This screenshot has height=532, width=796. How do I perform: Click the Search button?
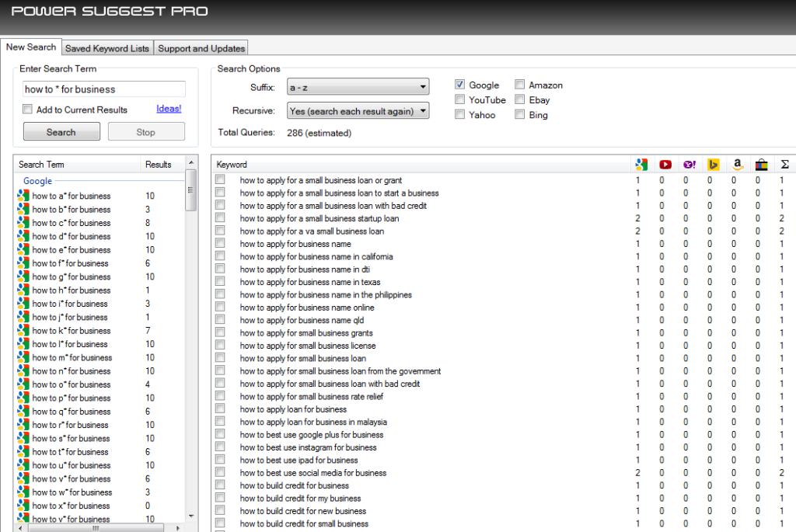point(61,132)
